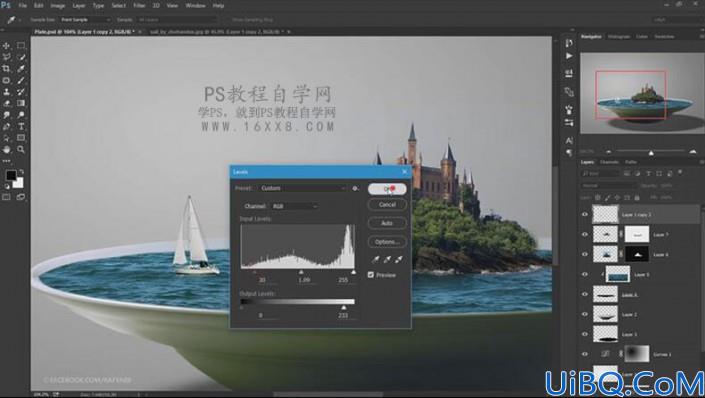Click Cancel in the Levels dialog

pos(387,205)
